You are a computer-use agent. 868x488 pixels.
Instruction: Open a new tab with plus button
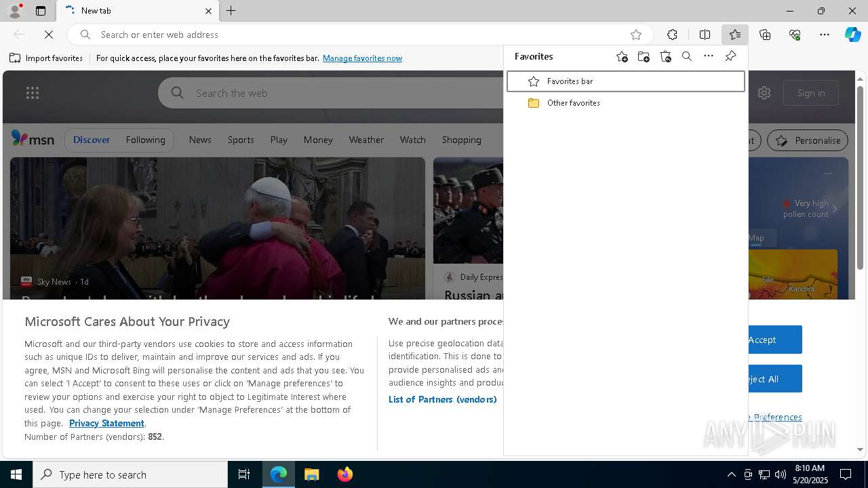tap(231, 11)
